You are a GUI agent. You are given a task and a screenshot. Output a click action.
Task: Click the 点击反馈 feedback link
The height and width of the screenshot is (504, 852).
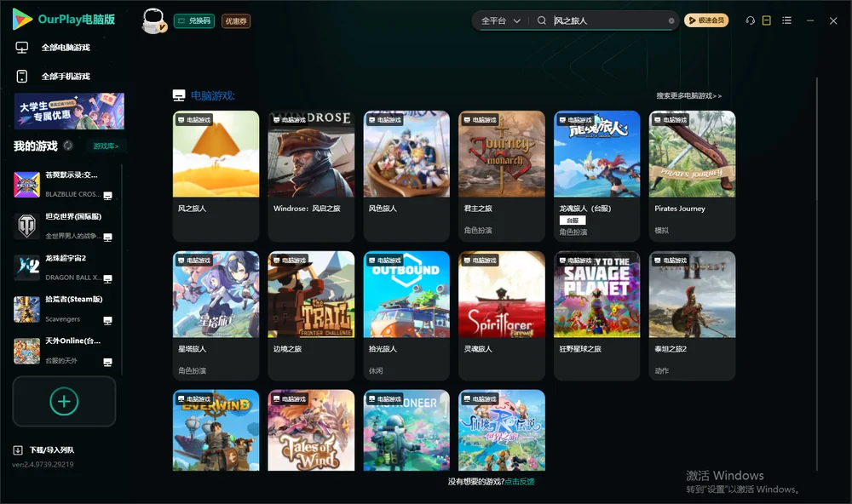[x=520, y=482]
